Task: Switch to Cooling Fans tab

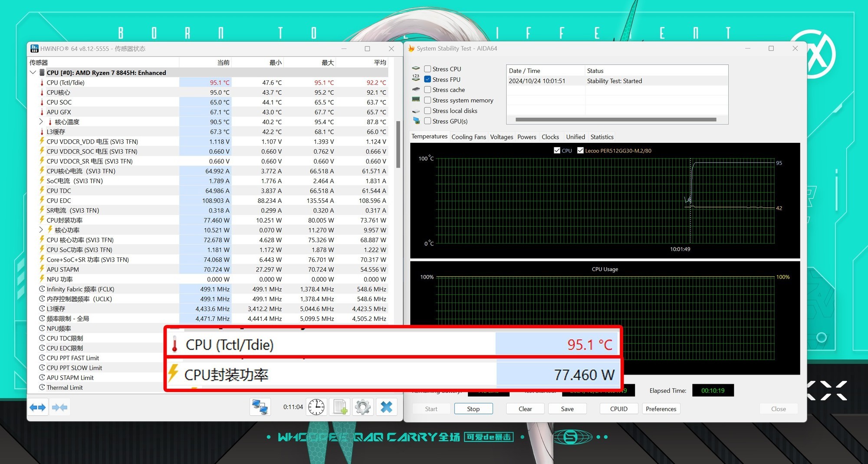Action: coord(468,137)
